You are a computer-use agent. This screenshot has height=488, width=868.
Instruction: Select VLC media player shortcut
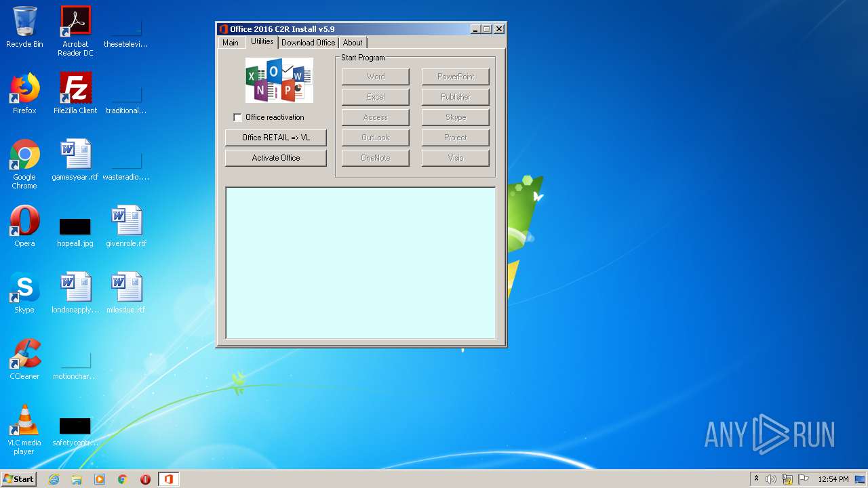pos(24,430)
